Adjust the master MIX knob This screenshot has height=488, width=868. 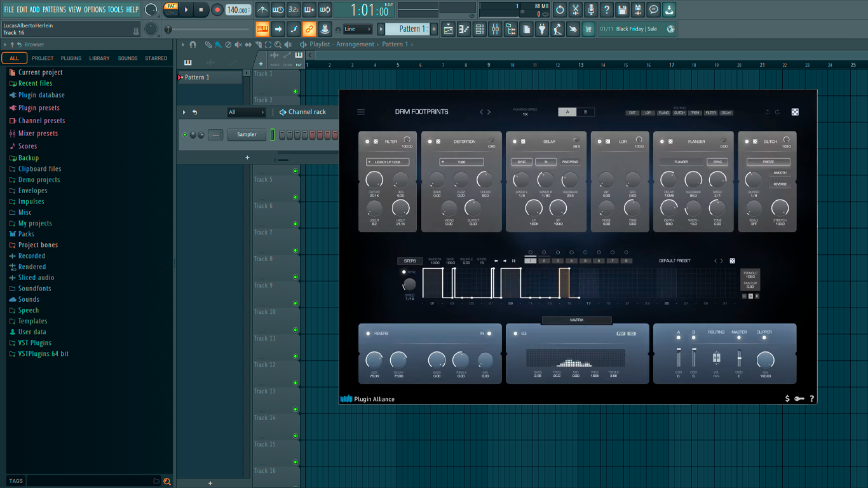[x=765, y=360]
